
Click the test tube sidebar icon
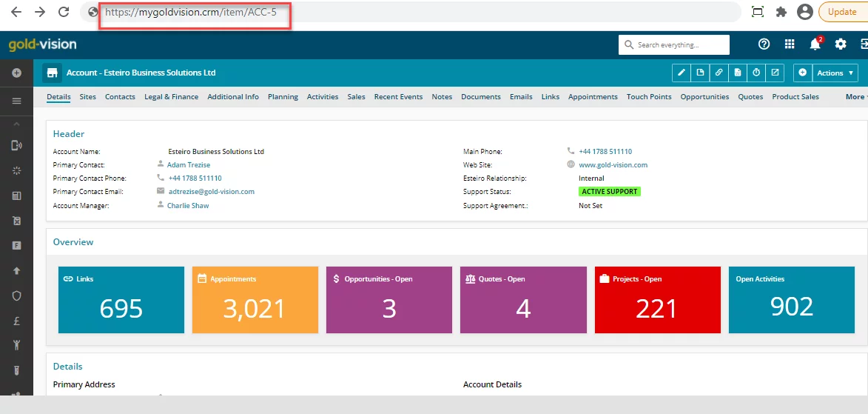(16, 371)
